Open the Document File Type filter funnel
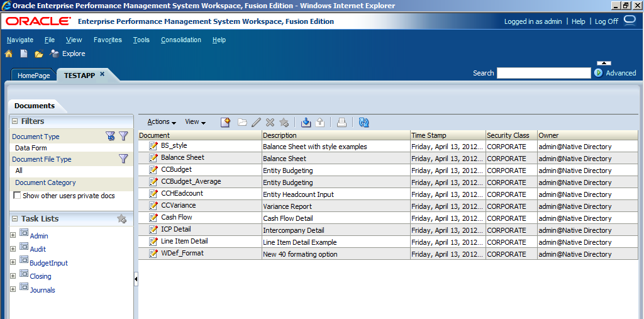Viewport: 644px width, 319px height. click(123, 159)
